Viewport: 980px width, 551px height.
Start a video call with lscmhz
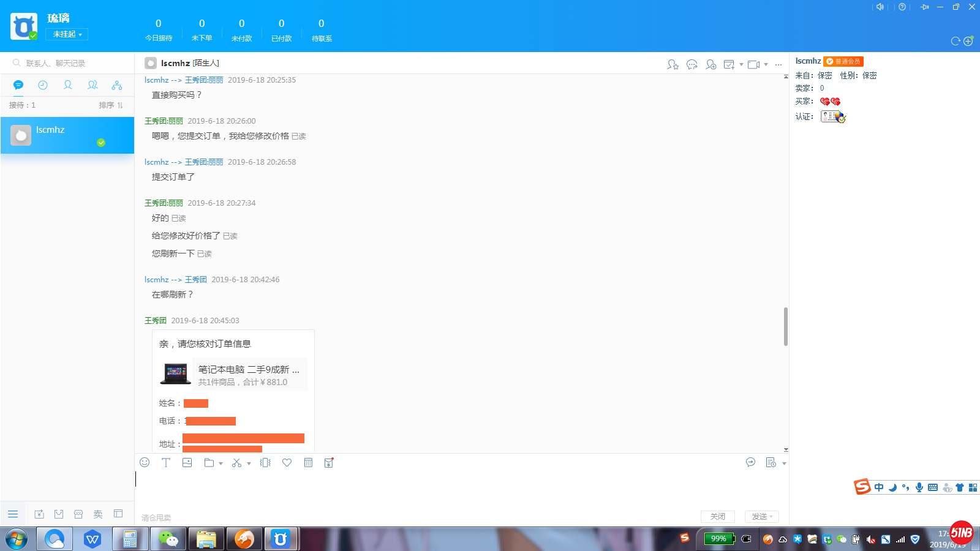coord(754,64)
